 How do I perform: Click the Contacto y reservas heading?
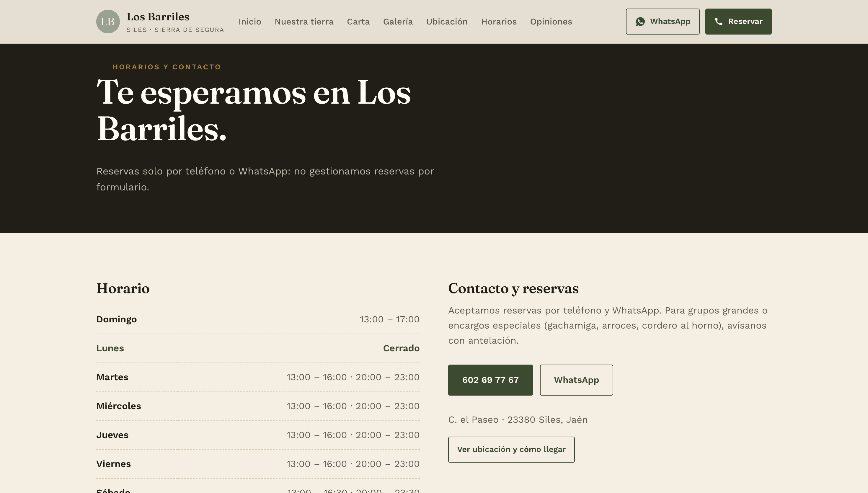(513, 288)
